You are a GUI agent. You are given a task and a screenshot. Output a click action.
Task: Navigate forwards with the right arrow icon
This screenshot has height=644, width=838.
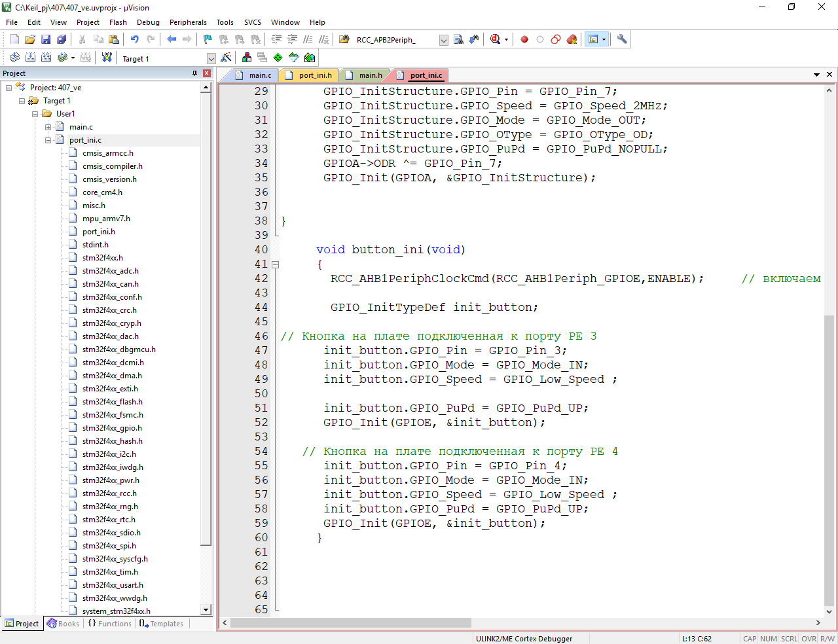187,39
